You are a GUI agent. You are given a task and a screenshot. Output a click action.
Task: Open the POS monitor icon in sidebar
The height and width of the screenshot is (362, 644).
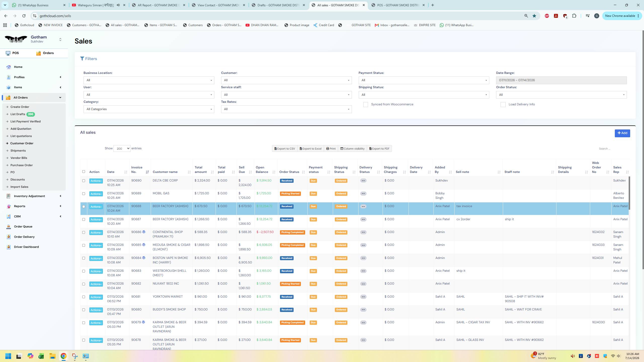pyautogui.click(x=8, y=53)
